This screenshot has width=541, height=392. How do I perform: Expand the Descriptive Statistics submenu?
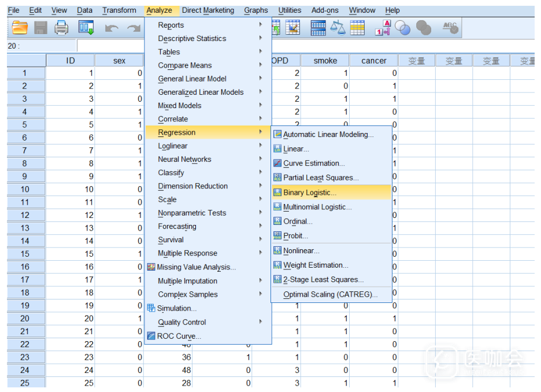click(192, 39)
